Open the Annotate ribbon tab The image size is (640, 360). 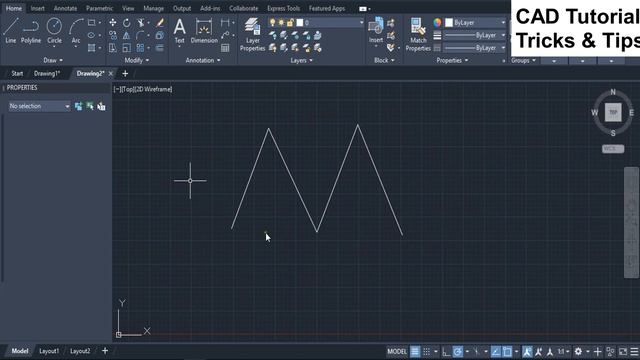(65, 8)
